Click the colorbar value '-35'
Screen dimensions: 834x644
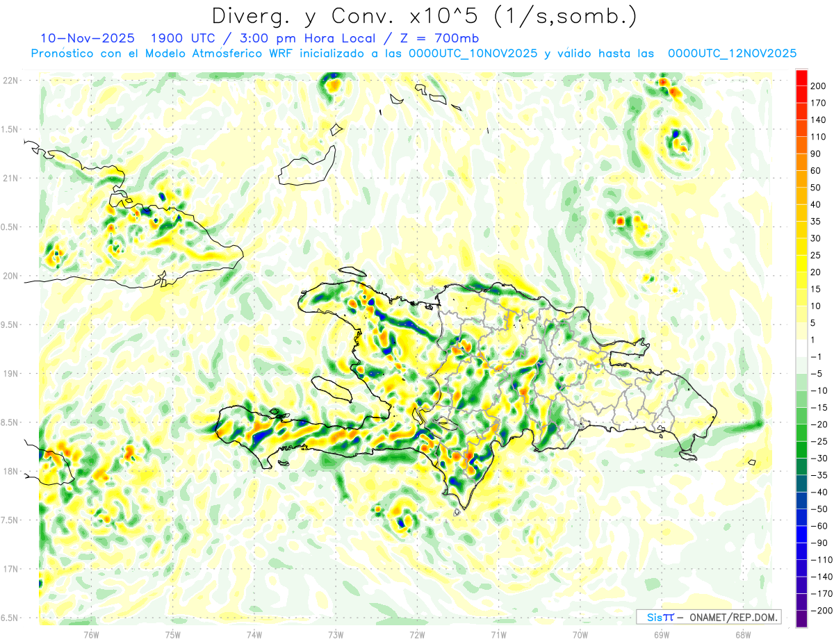click(819, 475)
